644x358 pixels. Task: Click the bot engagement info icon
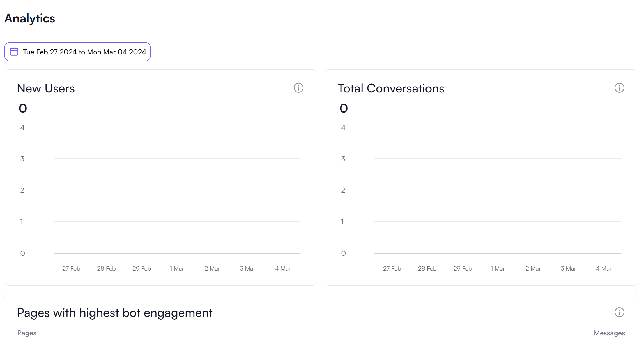619,312
